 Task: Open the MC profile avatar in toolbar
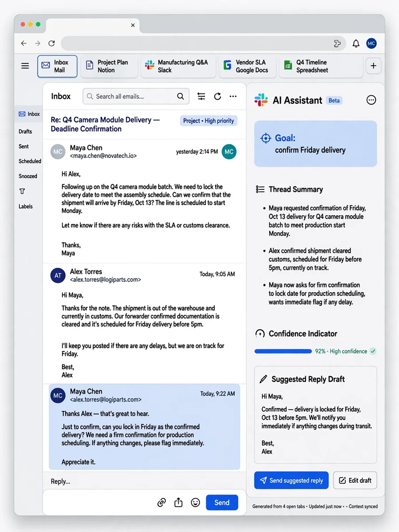(x=372, y=43)
